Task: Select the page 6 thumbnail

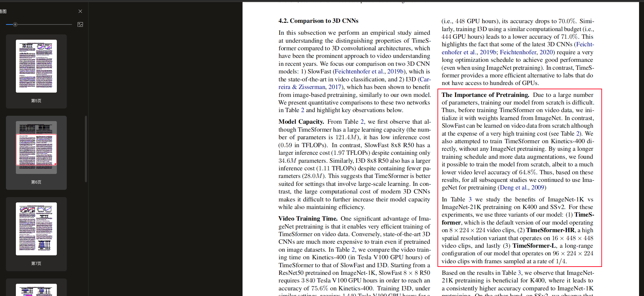Action: click(x=36, y=148)
